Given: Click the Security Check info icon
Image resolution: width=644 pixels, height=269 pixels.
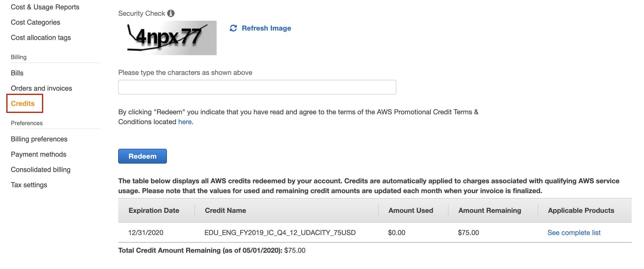Looking at the screenshot, I should (x=171, y=13).
